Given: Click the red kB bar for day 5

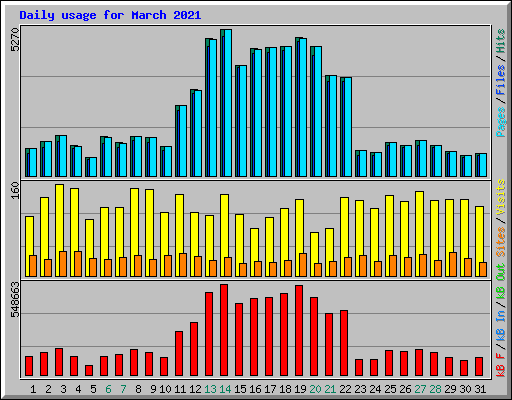Looking at the screenshot, I should (89, 371).
